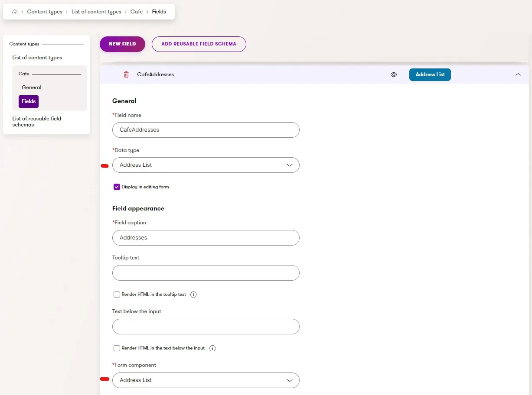Enable Render HTML in the tooltip text

click(117, 295)
